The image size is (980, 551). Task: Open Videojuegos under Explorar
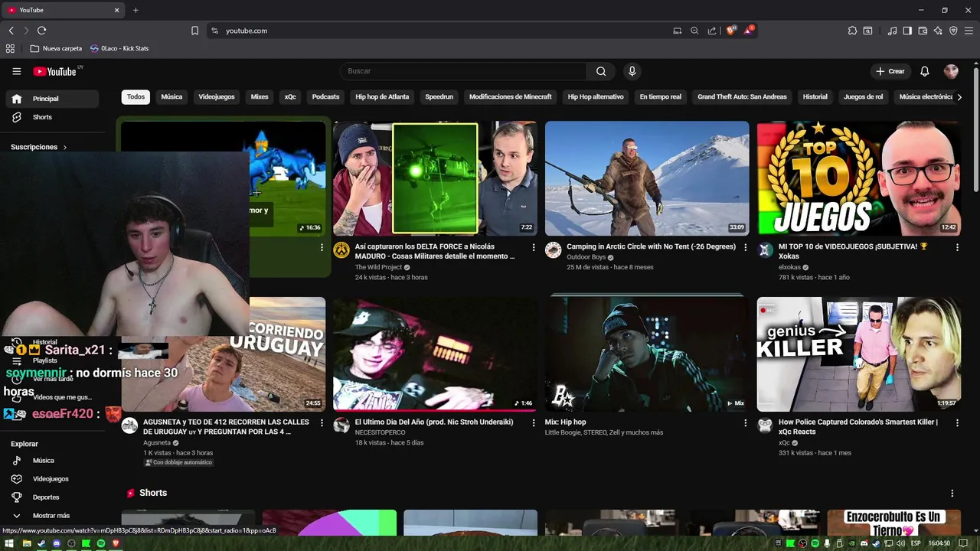click(52, 479)
